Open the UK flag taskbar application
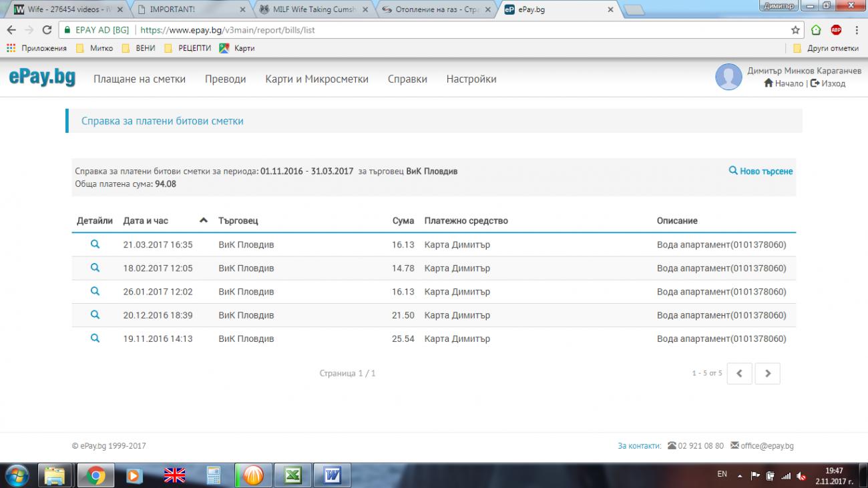The image size is (868, 488). [x=174, y=475]
